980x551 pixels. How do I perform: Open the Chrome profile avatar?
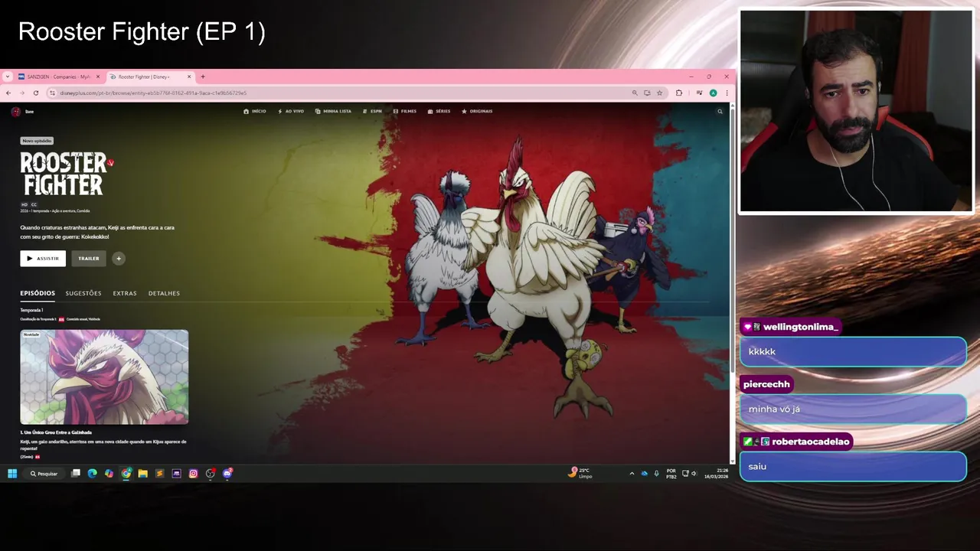[x=713, y=93]
